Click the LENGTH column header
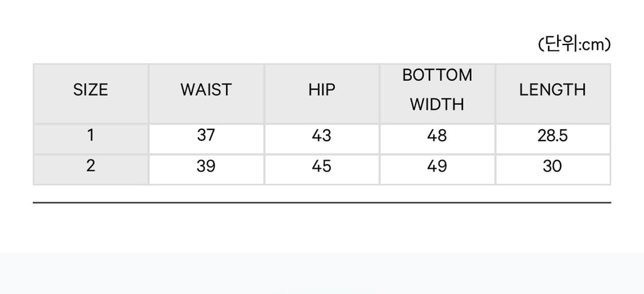Screen dimensions: 644x294 coord(552,90)
